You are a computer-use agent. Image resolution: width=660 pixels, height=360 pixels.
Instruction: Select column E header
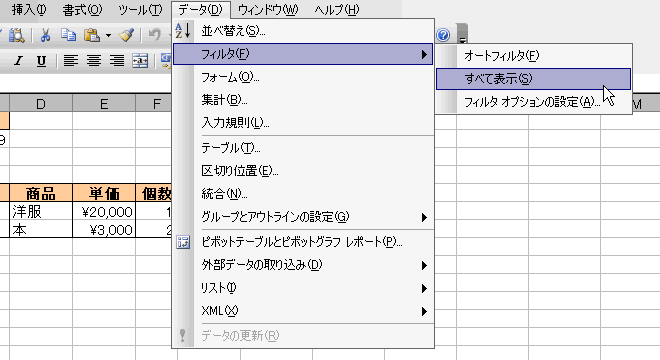point(104,103)
